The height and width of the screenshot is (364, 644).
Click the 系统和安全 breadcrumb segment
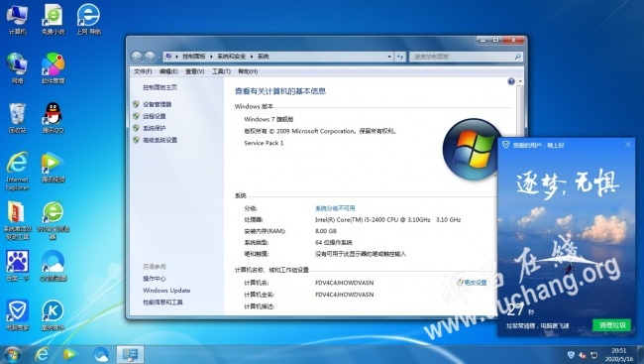point(231,57)
